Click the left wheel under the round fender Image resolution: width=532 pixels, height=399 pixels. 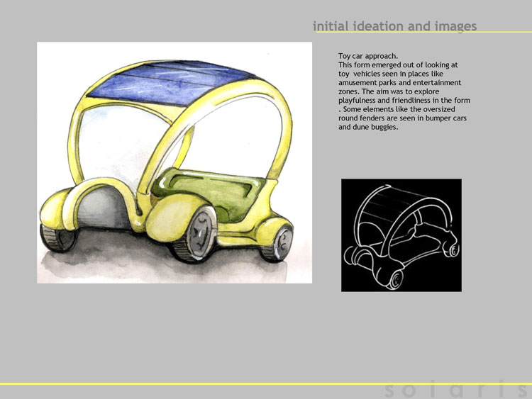pos(58,238)
